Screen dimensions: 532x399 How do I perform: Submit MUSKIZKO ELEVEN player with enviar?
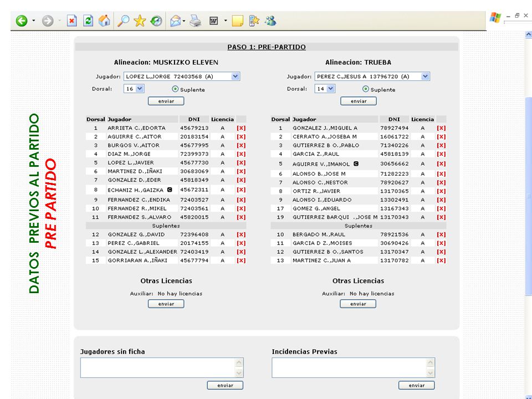tap(166, 101)
